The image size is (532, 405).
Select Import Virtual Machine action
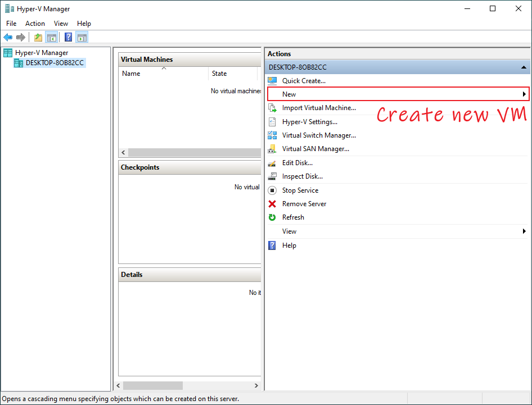pyautogui.click(x=319, y=108)
